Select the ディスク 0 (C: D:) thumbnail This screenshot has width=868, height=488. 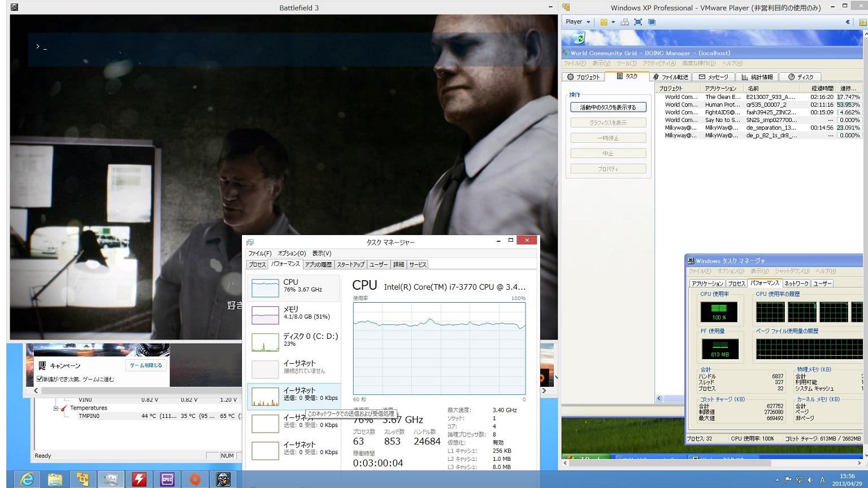click(x=265, y=342)
